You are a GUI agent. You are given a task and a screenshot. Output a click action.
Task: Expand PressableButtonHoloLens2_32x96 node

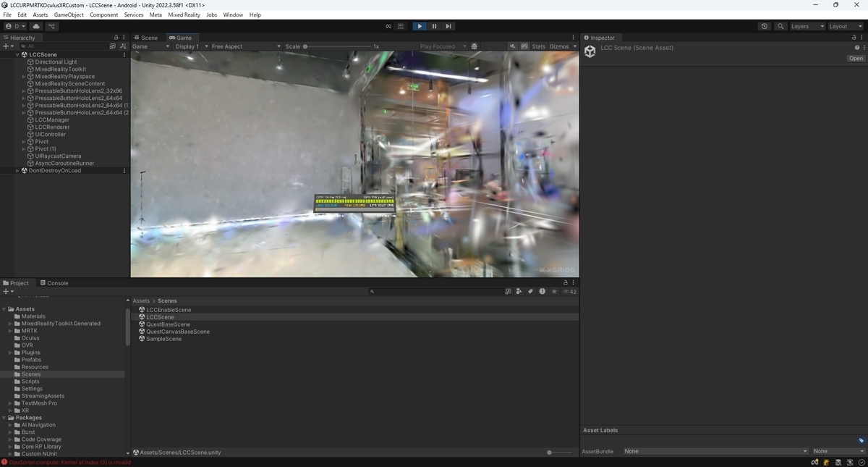pos(25,91)
